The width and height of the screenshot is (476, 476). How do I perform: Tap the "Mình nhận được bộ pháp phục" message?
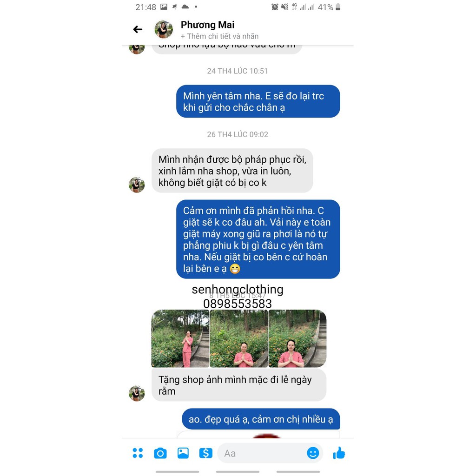(232, 171)
